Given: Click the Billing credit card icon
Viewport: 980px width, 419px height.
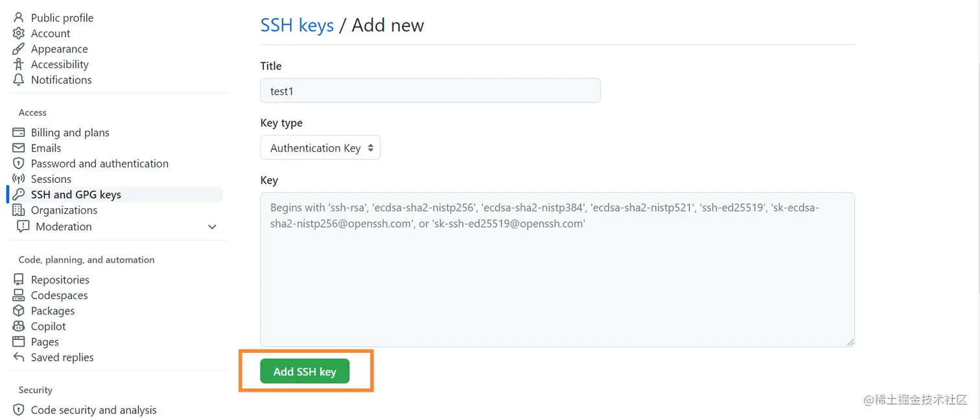Looking at the screenshot, I should point(19,132).
